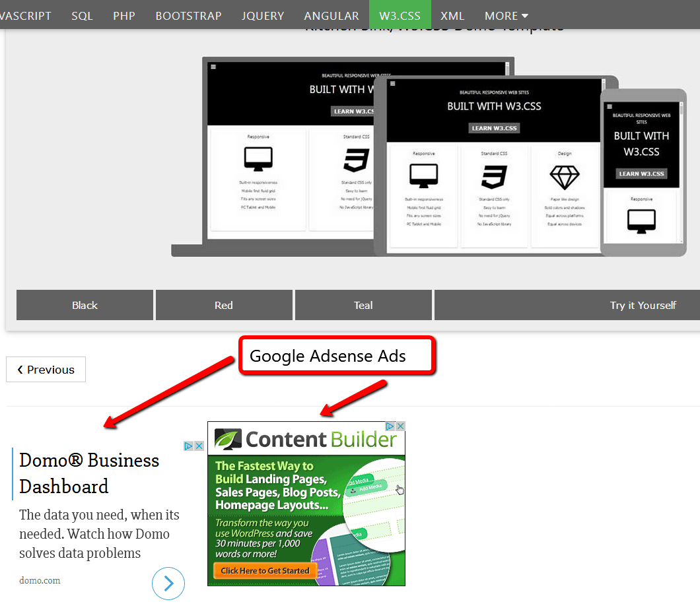700x606 pixels.
Task: Open the XML nav item
Action: coord(452,16)
